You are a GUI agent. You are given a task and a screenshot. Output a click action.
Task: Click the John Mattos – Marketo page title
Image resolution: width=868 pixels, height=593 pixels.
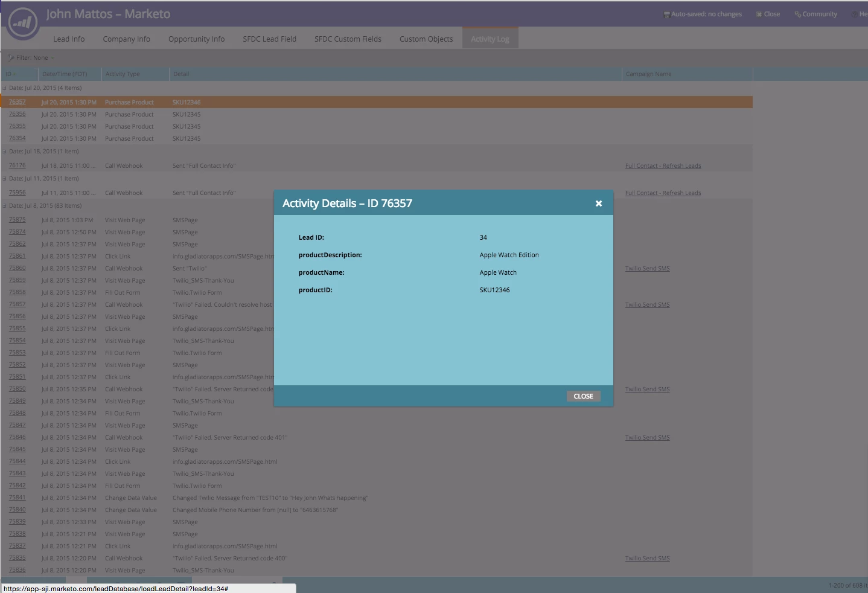pyautogui.click(x=108, y=14)
